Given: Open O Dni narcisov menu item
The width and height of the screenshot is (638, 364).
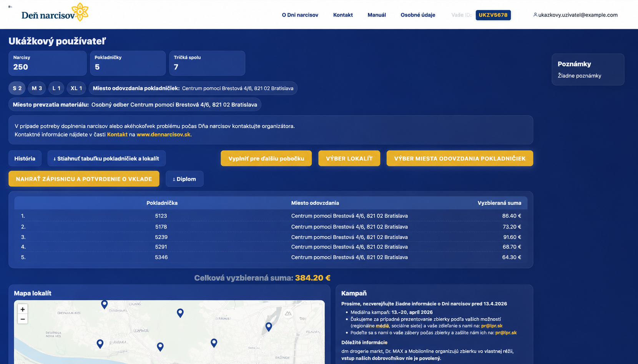Looking at the screenshot, I should (x=300, y=15).
